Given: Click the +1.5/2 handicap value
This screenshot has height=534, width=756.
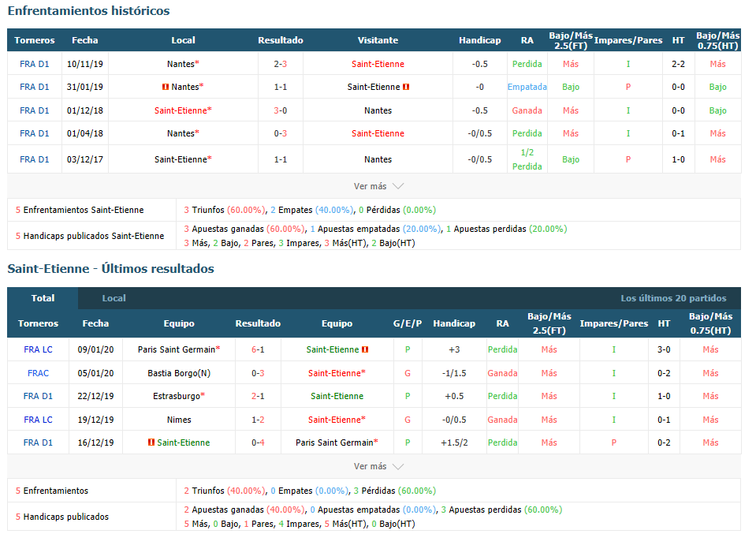Looking at the screenshot, I should (454, 443).
